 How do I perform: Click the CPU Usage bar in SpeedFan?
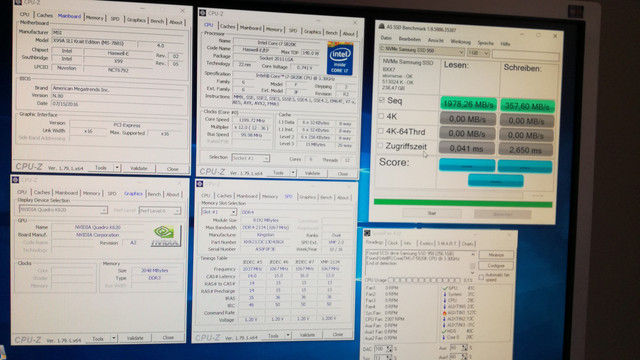pos(424,280)
